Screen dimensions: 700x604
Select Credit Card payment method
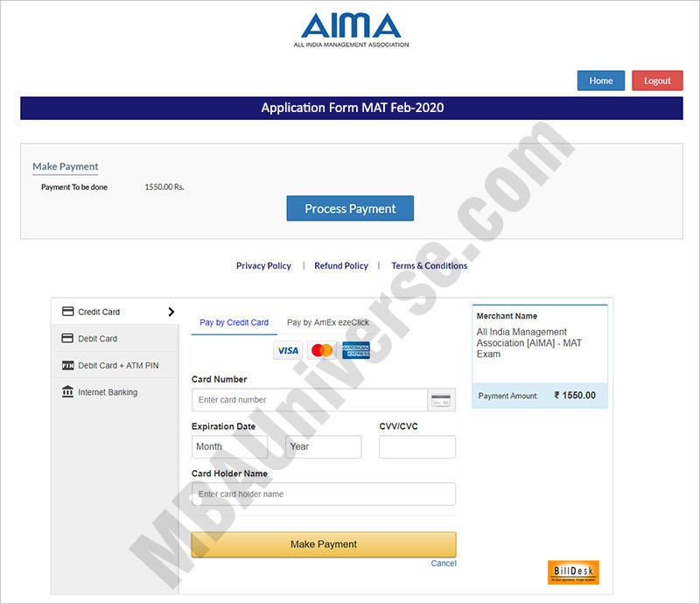click(115, 312)
